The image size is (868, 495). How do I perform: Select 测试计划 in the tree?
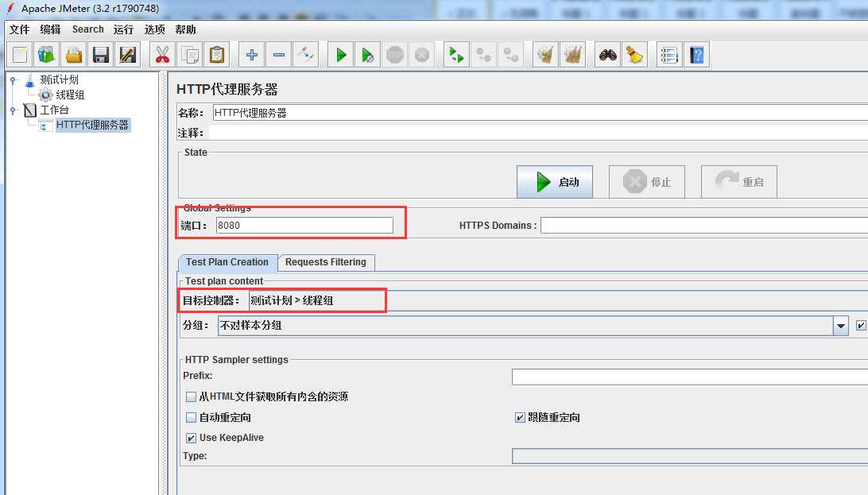(59, 80)
